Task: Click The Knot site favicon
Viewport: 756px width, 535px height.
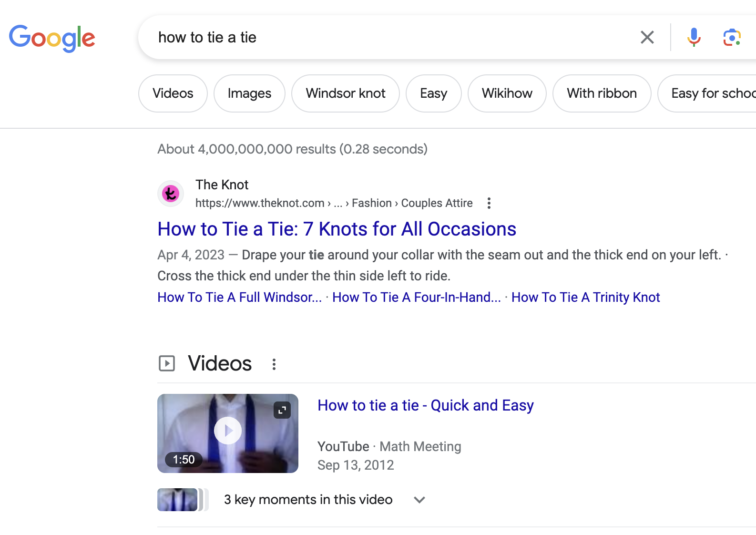Action: point(171,194)
